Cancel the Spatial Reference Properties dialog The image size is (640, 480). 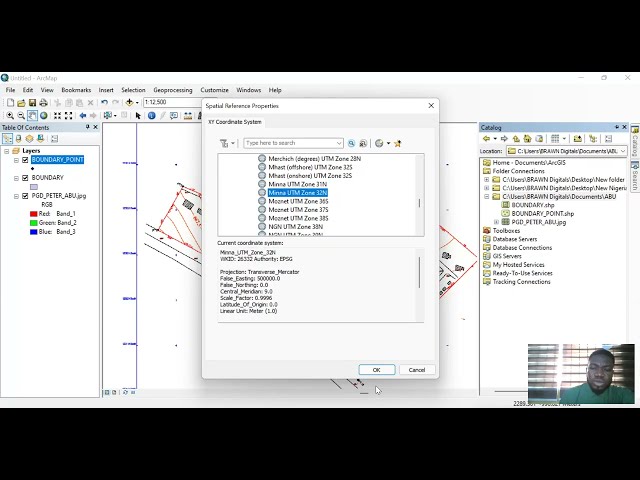pos(417,370)
